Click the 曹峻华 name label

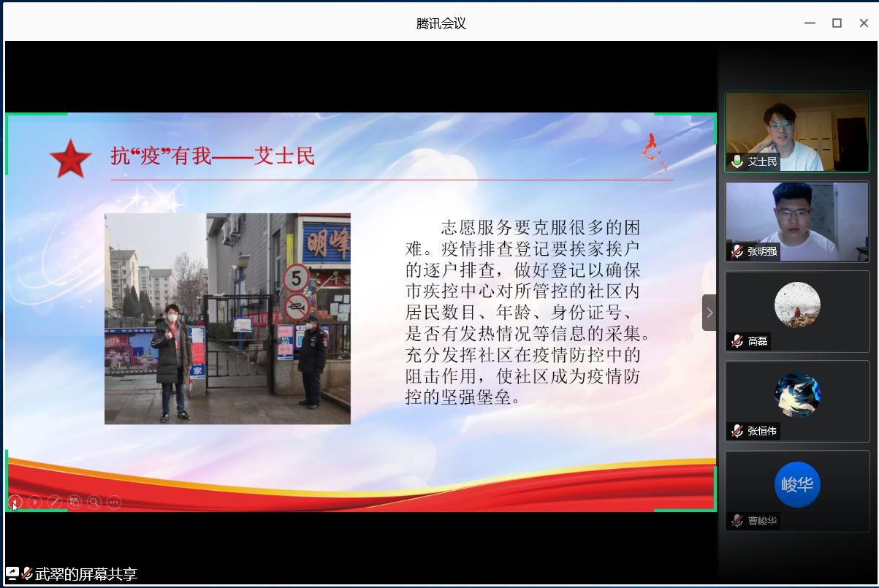pos(762,521)
